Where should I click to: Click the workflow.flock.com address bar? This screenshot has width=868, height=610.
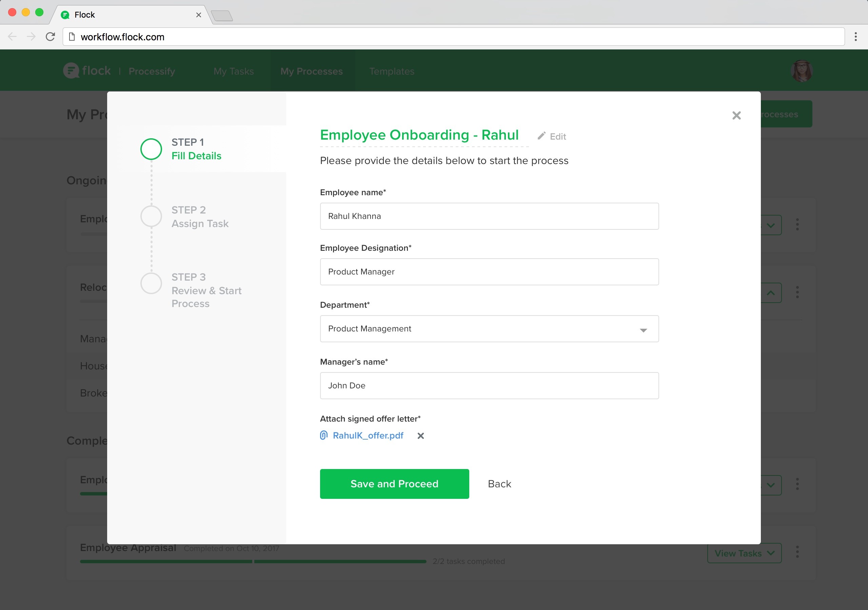tap(454, 37)
